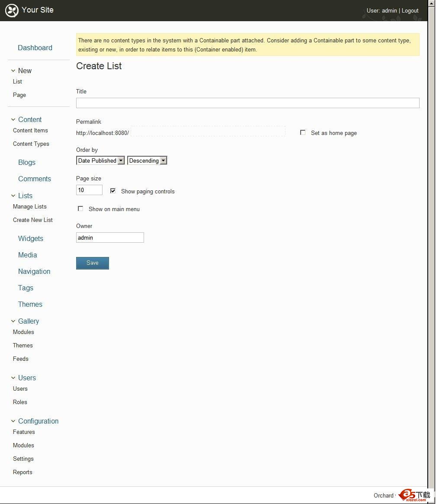Click the Save button

click(93, 263)
